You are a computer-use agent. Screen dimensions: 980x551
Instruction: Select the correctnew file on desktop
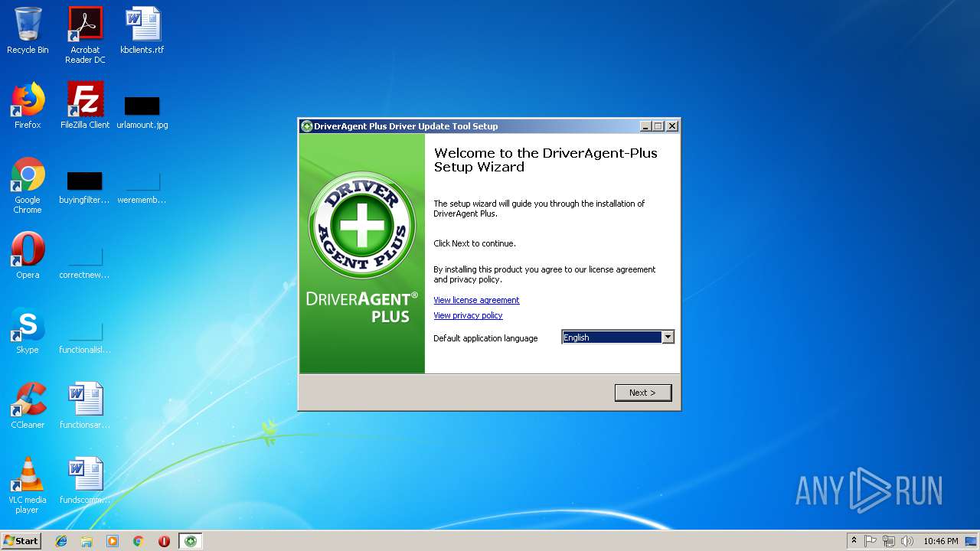tap(85, 262)
